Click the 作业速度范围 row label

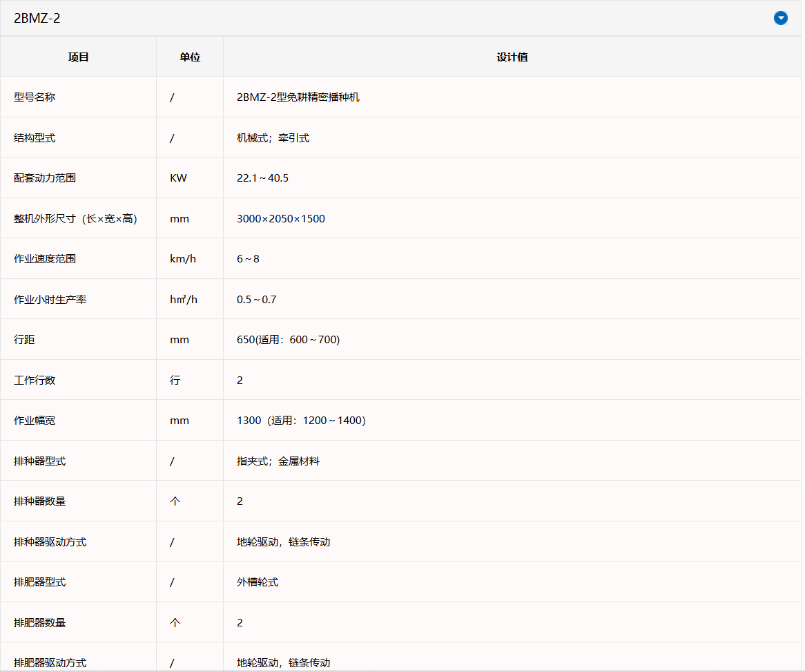pyautogui.click(x=45, y=258)
